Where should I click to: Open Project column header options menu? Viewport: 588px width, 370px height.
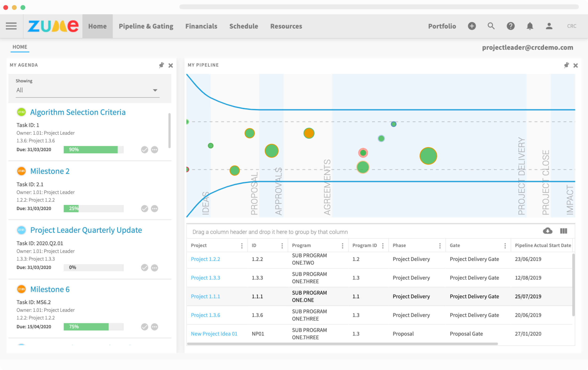point(242,245)
